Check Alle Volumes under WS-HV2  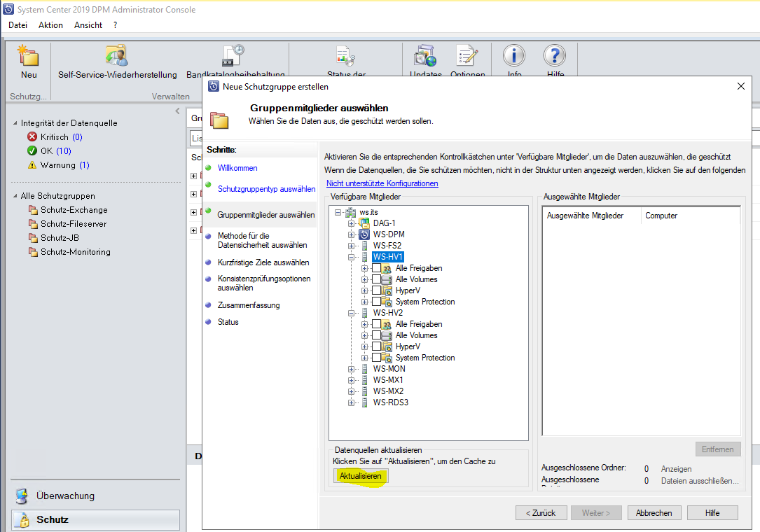377,335
